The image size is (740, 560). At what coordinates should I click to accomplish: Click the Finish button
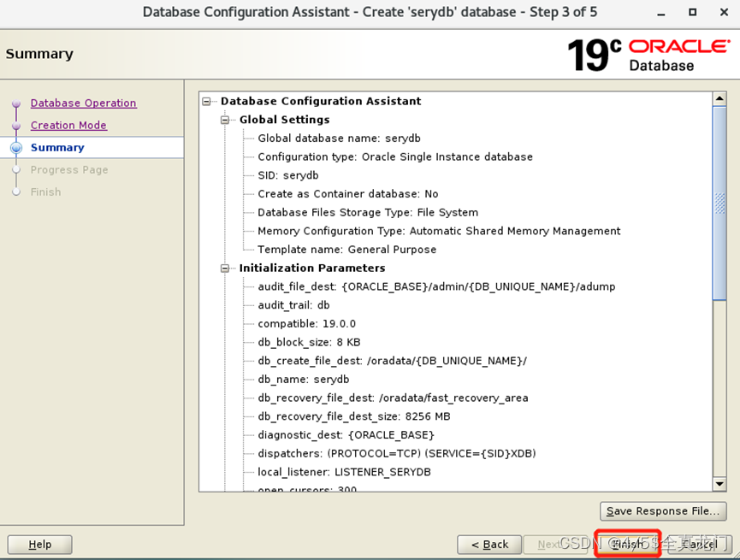pos(627,544)
